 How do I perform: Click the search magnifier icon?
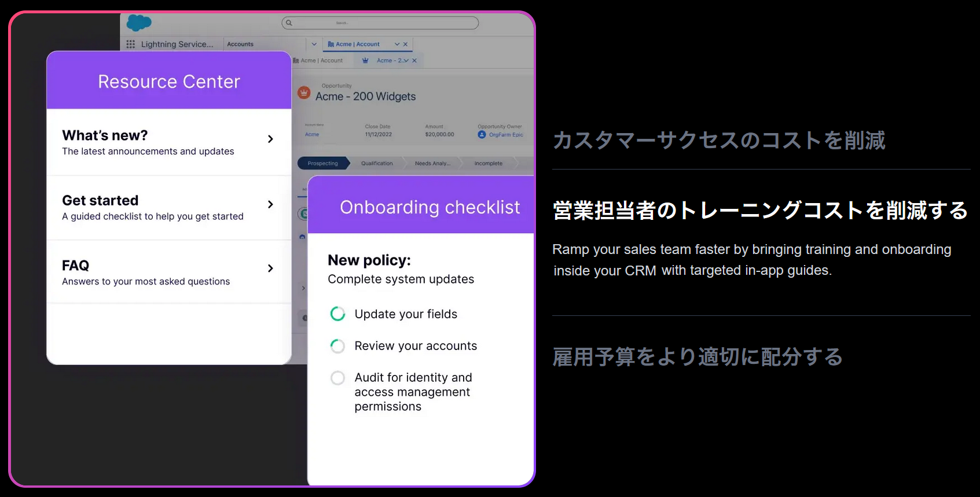point(289,23)
